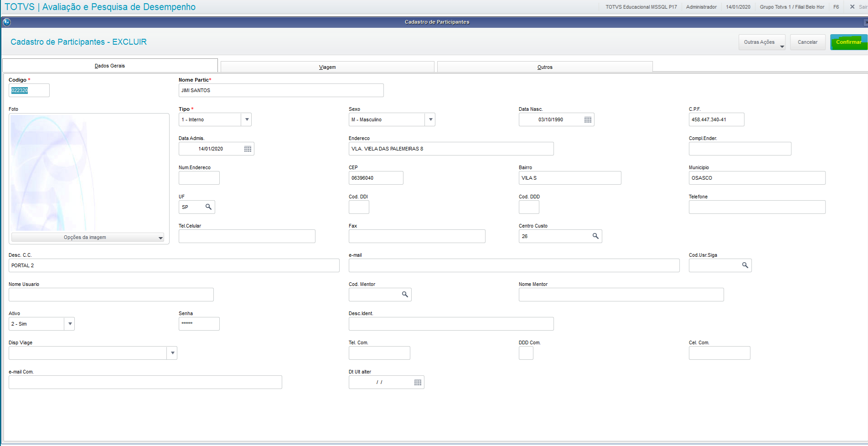
Task: Click the Compl.Ender. field
Action: click(740, 149)
